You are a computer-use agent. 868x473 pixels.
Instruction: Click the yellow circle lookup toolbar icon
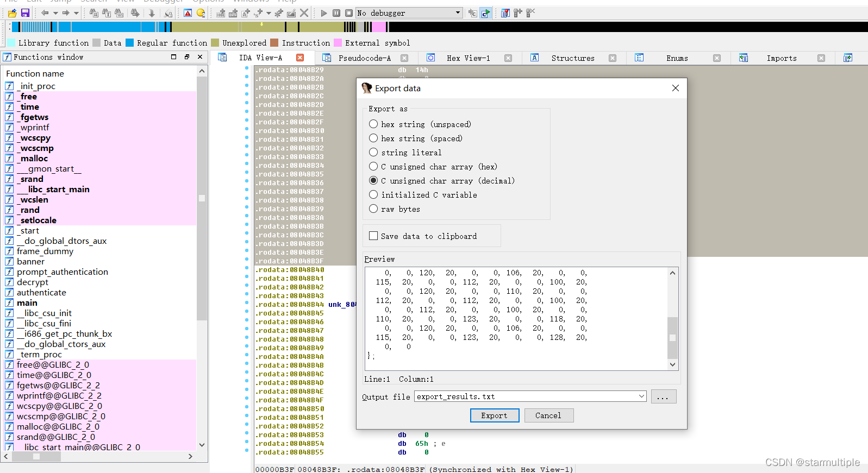coord(201,13)
